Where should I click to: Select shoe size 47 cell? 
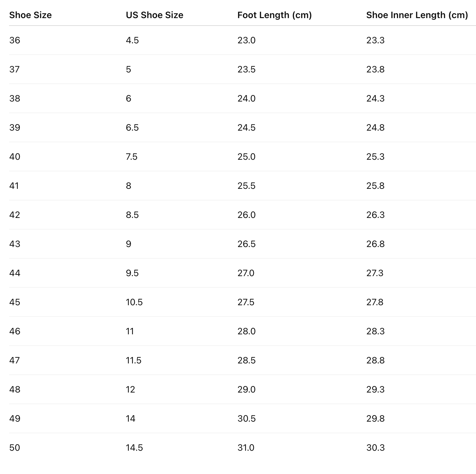click(x=15, y=361)
